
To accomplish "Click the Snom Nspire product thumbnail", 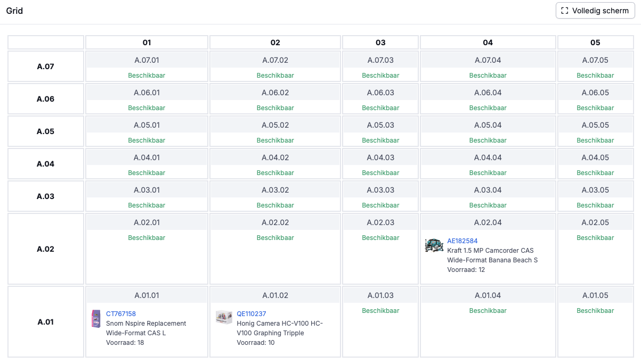I will coord(96,318).
